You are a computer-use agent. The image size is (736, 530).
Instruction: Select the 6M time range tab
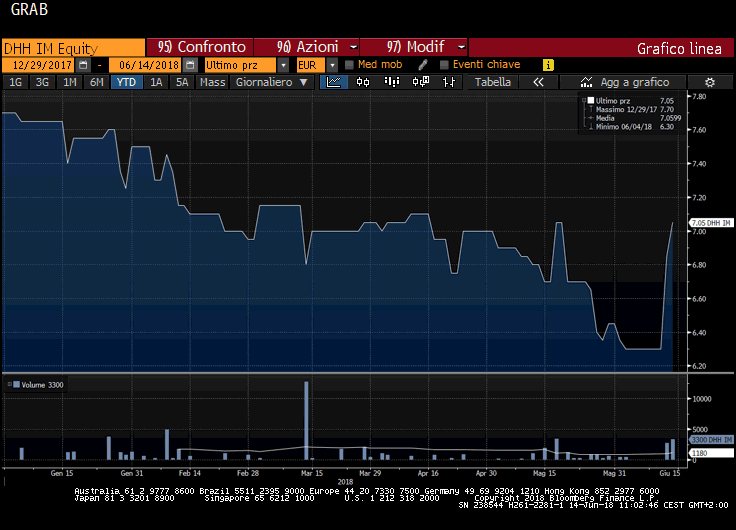(96, 82)
